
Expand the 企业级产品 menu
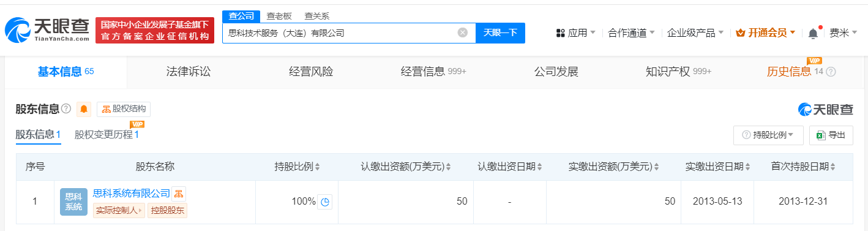695,33
